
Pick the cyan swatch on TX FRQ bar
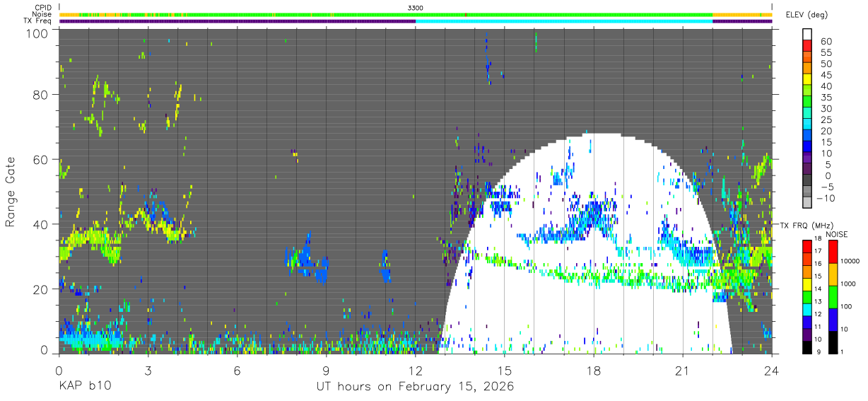point(807,309)
